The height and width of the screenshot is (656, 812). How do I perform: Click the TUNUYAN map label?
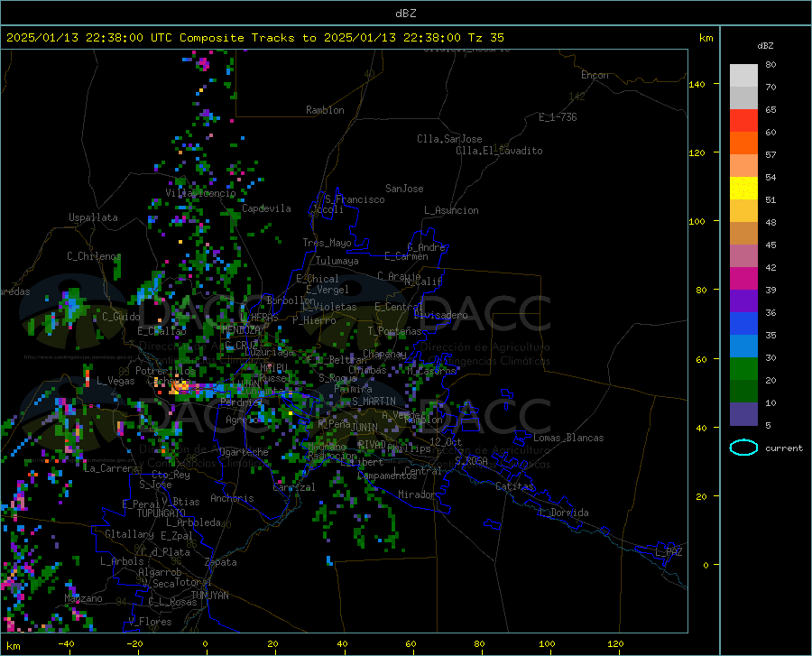point(209,595)
